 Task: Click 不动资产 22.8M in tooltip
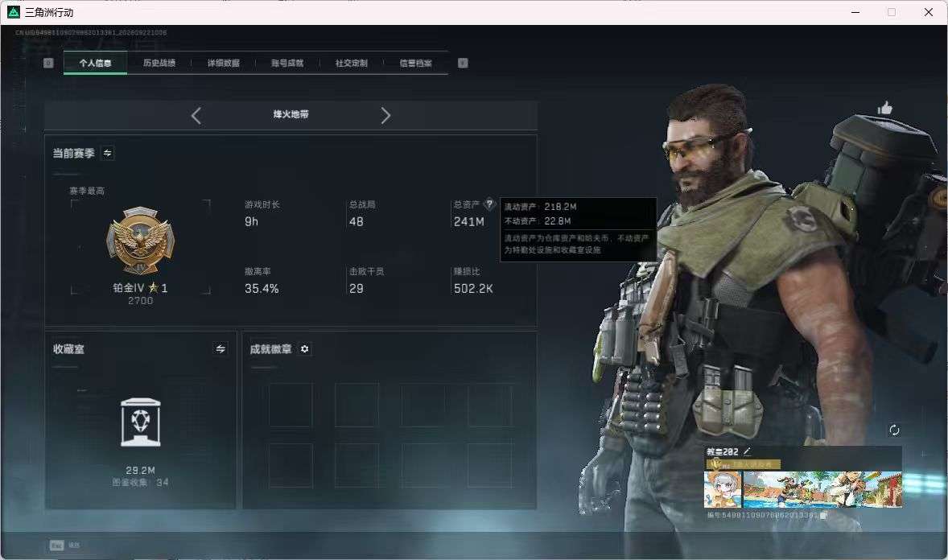tap(538, 221)
